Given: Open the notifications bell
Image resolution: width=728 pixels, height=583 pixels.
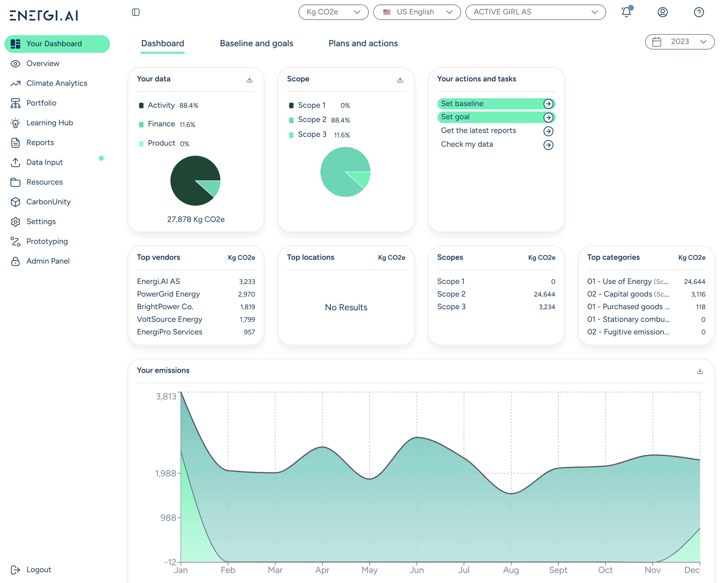Looking at the screenshot, I should point(626,12).
